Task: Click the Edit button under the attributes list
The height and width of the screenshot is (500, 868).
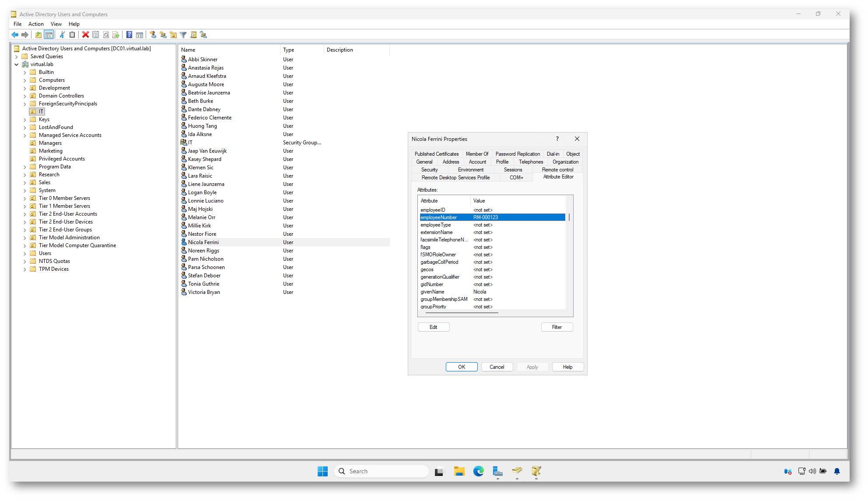Action: pyautogui.click(x=434, y=327)
